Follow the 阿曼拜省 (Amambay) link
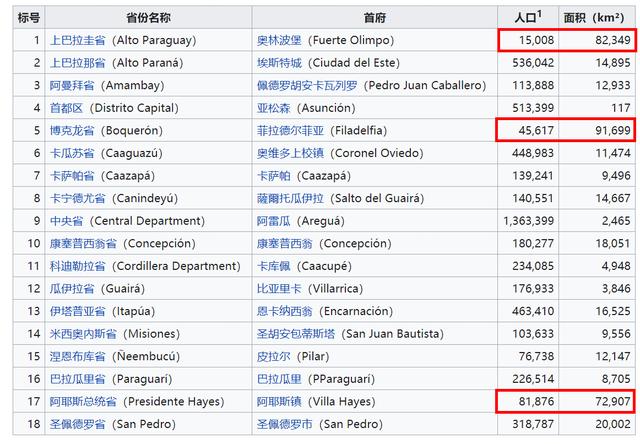 (x=72, y=86)
